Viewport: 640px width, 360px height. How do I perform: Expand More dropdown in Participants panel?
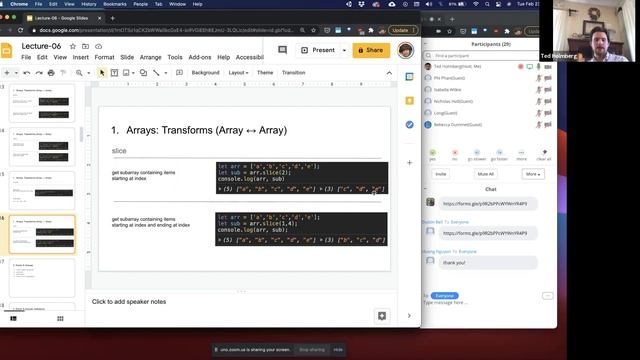pos(533,174)
